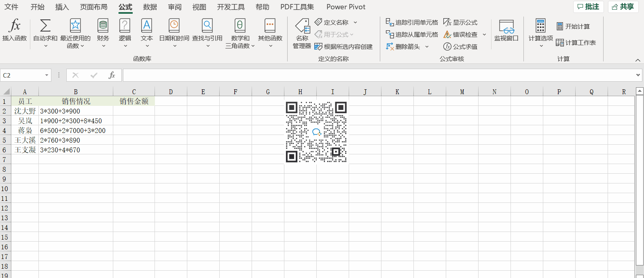
Task: Click the Insert Function (插入函数) icon
Action: pyautogui.click(x=15, y=26)
